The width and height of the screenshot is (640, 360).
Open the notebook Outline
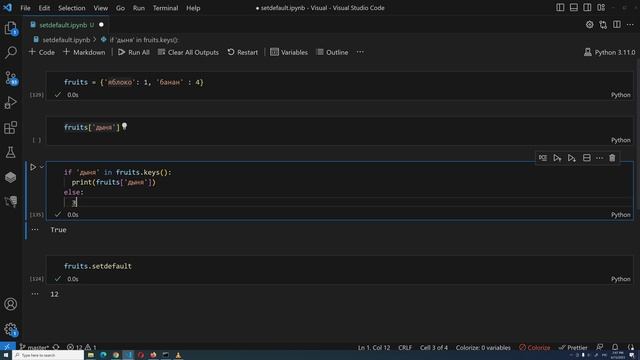click(x=332, y=52)
